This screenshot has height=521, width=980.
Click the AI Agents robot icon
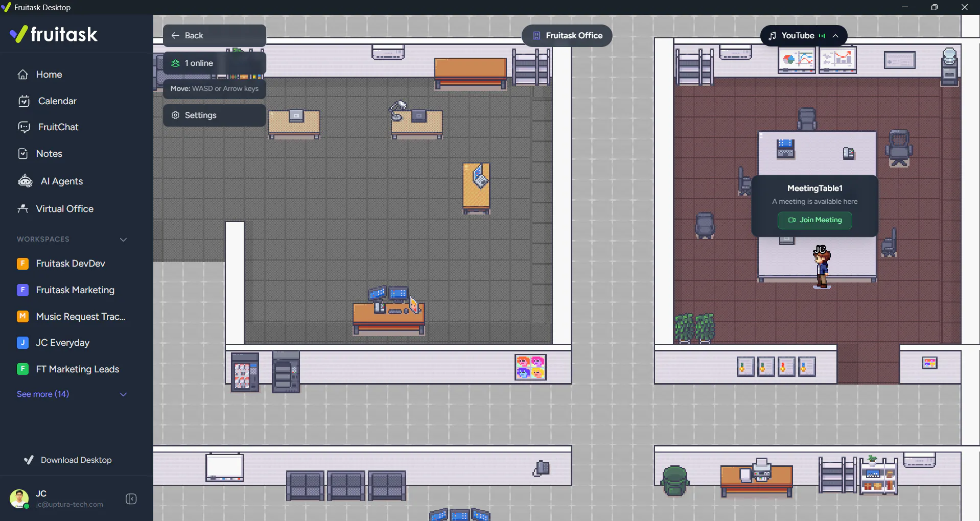25,181
